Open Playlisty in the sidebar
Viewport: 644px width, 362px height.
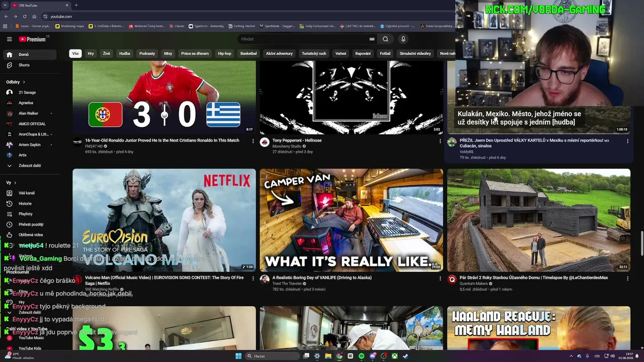31,214
